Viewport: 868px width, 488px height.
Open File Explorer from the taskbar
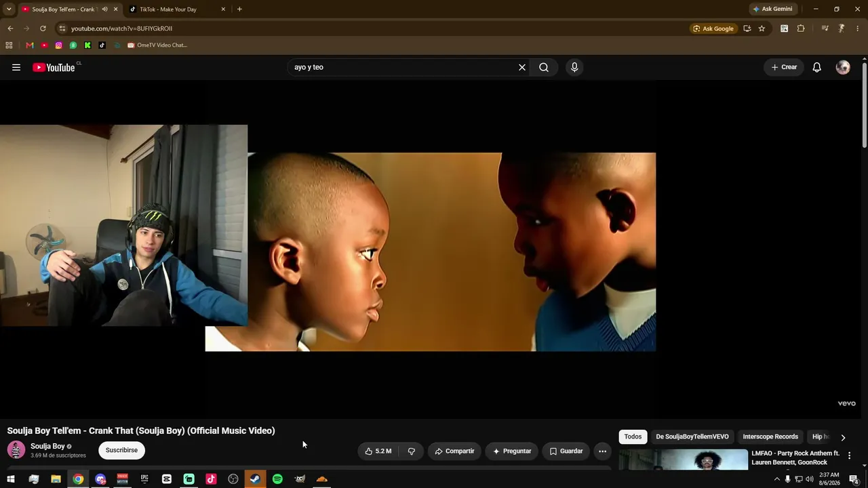pyautogui.click(x=56, y=479)
